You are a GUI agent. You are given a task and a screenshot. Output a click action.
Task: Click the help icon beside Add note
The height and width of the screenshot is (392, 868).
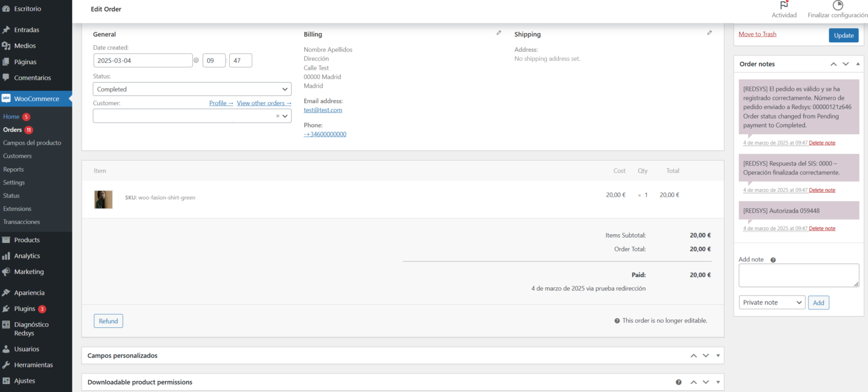point(773,260)
